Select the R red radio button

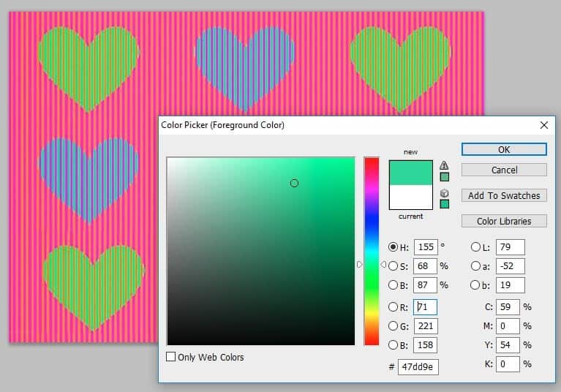point(394,307)
